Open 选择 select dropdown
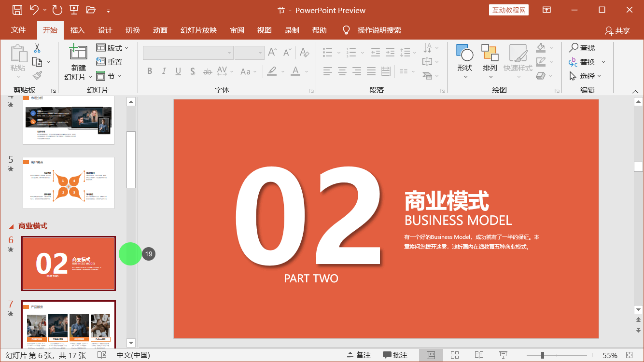 [585, 76]
